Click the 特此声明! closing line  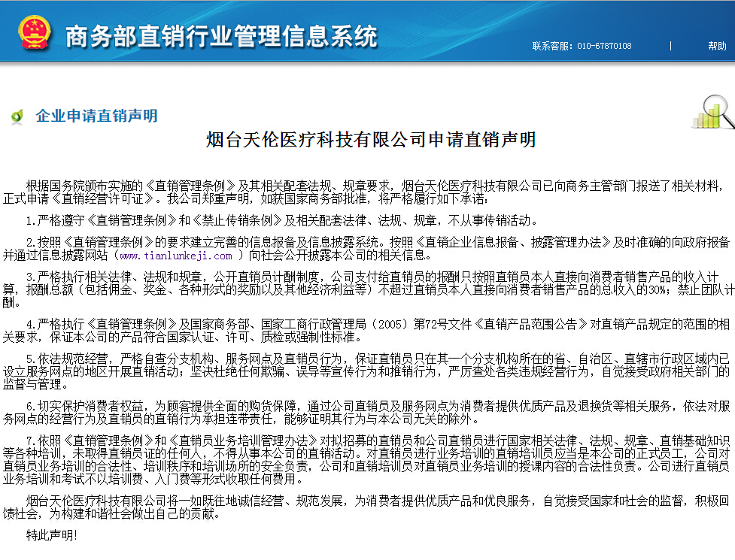(51, 535)
